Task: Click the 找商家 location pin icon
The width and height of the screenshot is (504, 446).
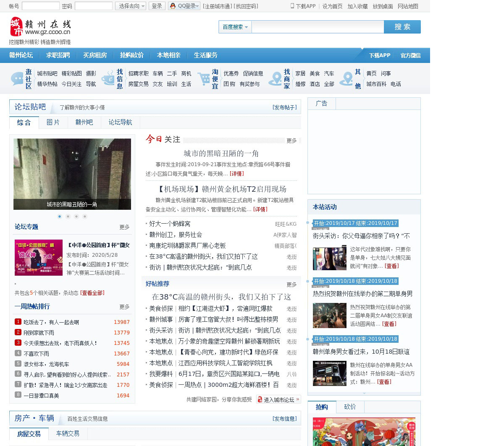Action: (x=276, y=78)
